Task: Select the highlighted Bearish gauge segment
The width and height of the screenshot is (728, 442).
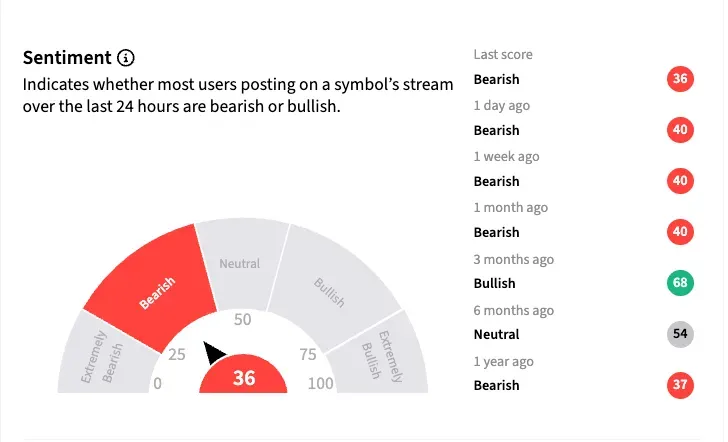Action: click(x=156, y=285)
